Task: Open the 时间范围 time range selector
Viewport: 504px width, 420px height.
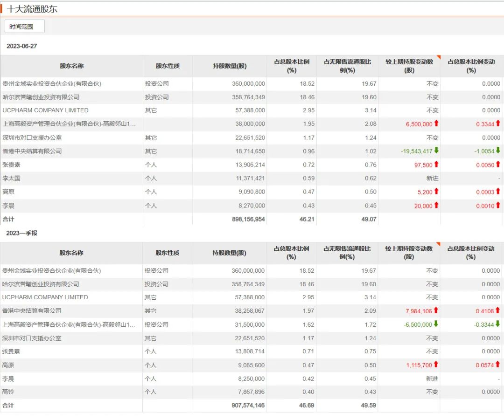Action: [25, 27]
